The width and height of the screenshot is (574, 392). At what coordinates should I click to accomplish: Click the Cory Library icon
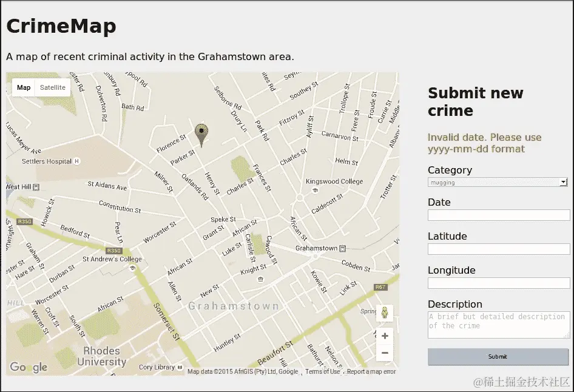180,367
